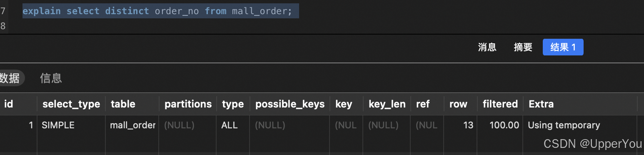This screenshot has height=155, width=644.
Task: Click the possible_keys column header
Action: pos(290,104)
